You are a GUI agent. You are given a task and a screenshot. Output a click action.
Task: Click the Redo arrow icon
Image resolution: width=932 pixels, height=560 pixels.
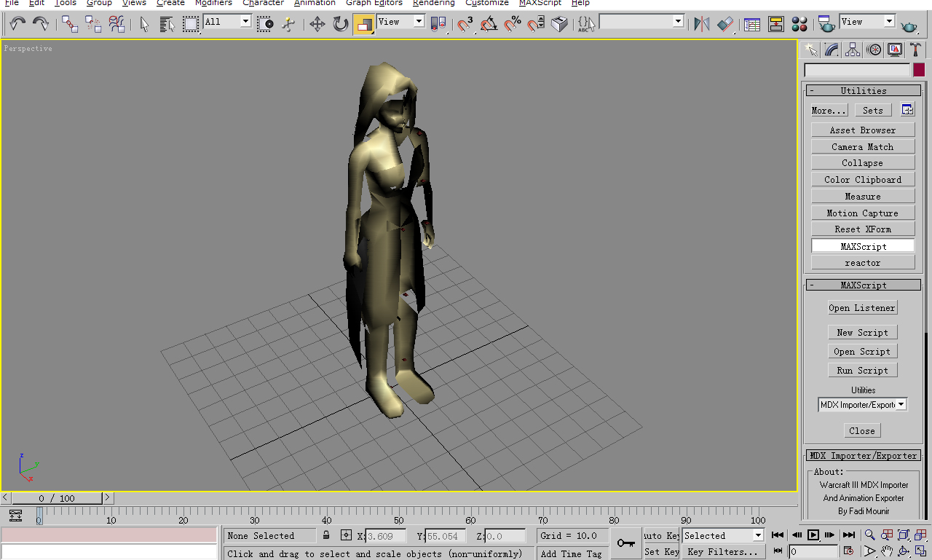[41, 24]
